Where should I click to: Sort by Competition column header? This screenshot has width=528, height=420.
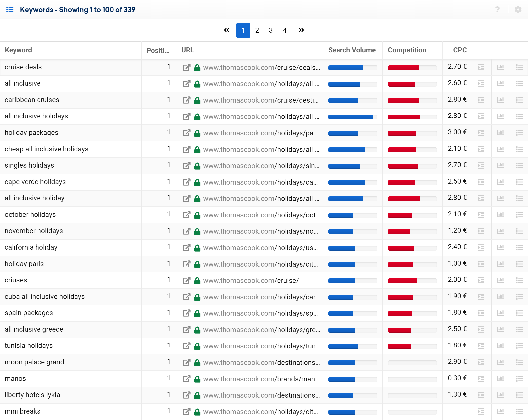(407, 50)
